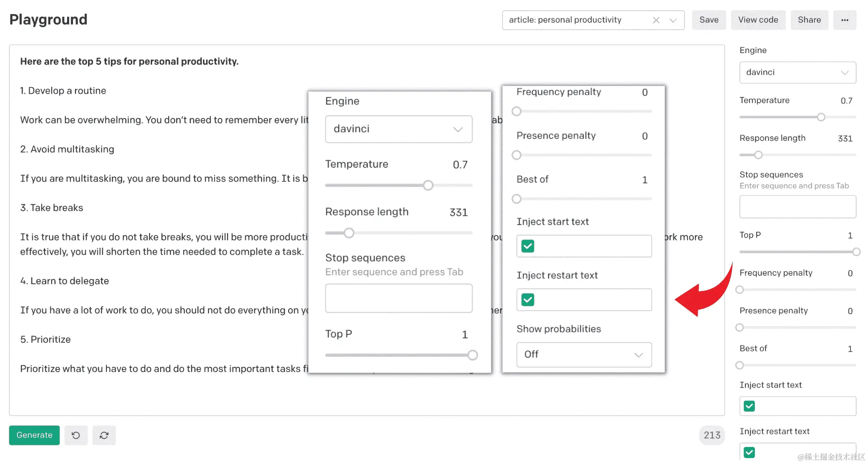Toggle the sidebar Inject restart text checkbox
Viewport: 868px width, 464px height.
[x=749, y=453]
